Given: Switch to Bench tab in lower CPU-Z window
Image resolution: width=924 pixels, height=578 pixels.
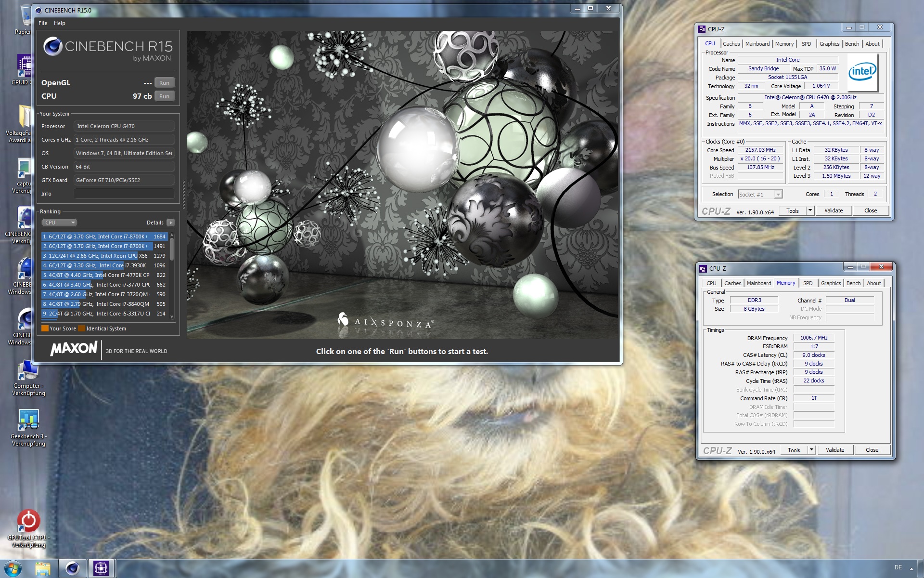Looking at the screenshot, I should pos(854,283).
